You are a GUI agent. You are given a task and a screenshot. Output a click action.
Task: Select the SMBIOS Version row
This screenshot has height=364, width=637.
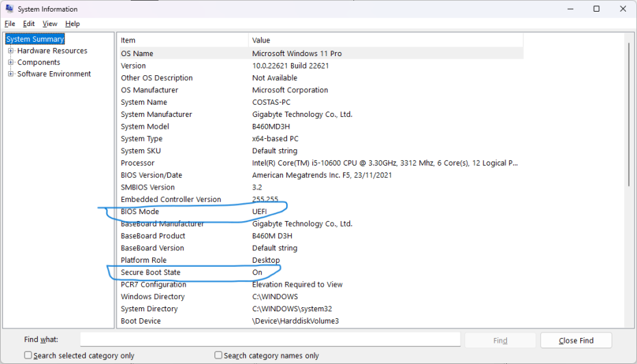point(321,187)
